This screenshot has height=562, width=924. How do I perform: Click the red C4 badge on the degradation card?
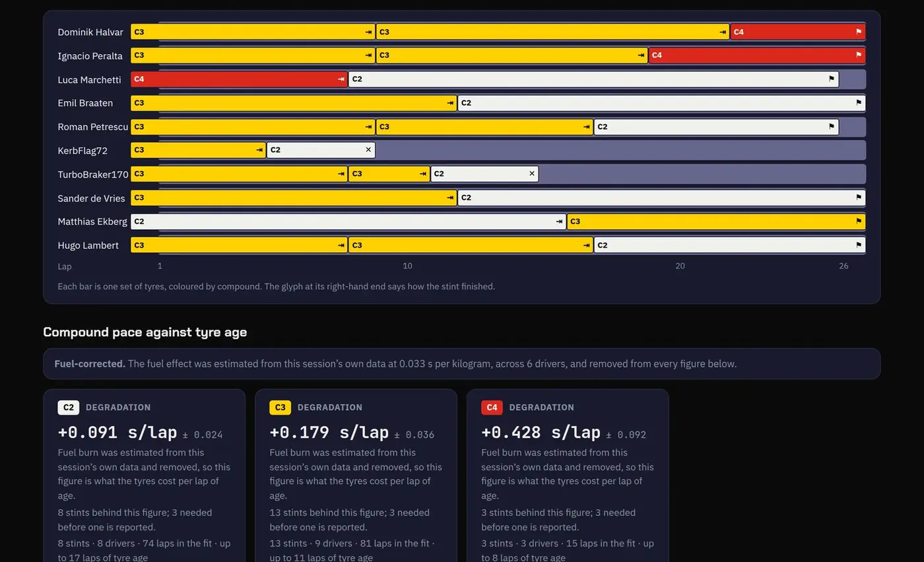(x=492, y=407)
